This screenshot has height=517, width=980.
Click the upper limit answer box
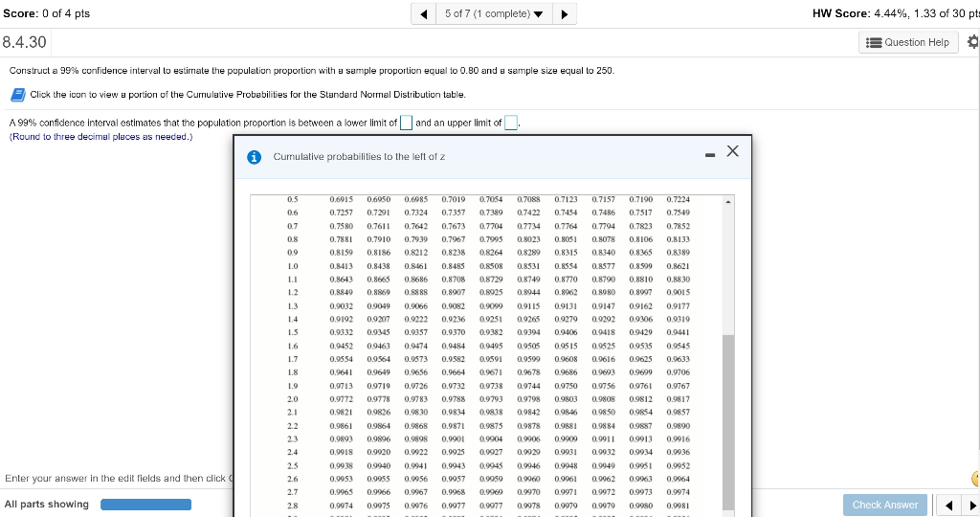pyautogui.click(x=511, y=123)
